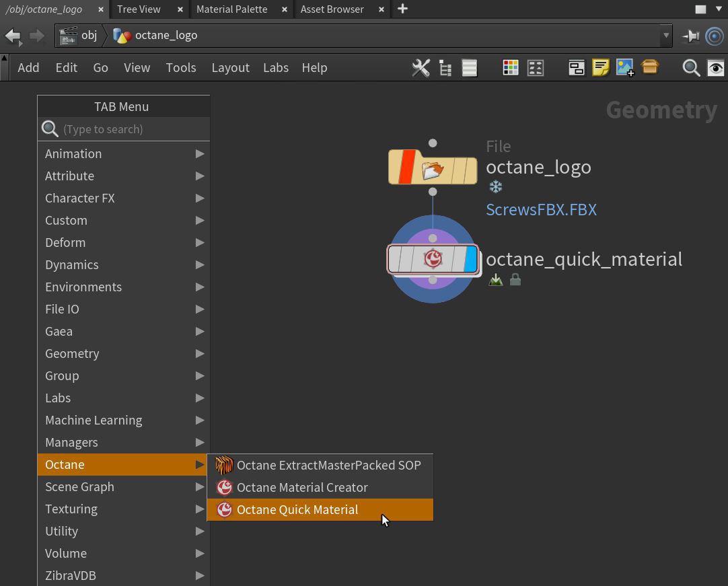Add a sticky note with yellow icon
This screenshot has width=728, height=586.
(601, 68)
